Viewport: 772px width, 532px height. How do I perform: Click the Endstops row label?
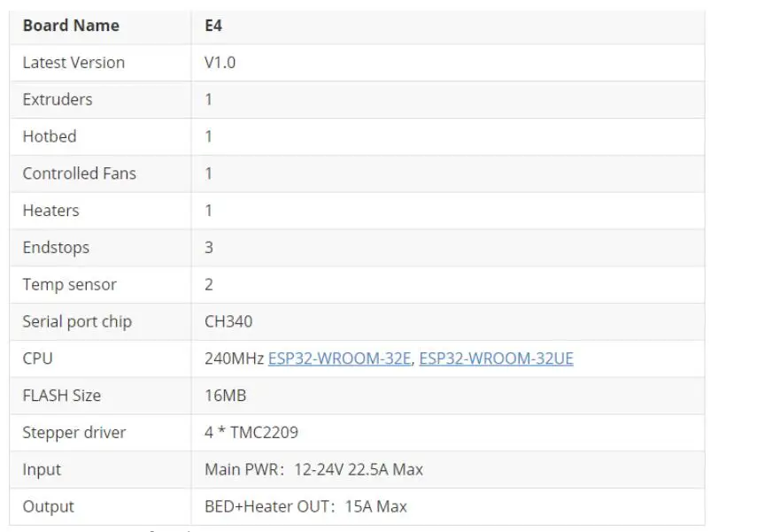56,248
